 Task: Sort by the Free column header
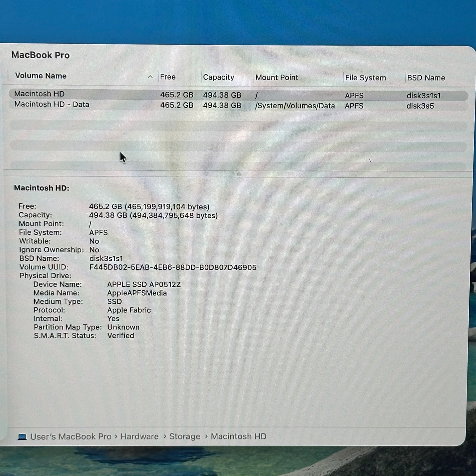(x=168, y=77)
